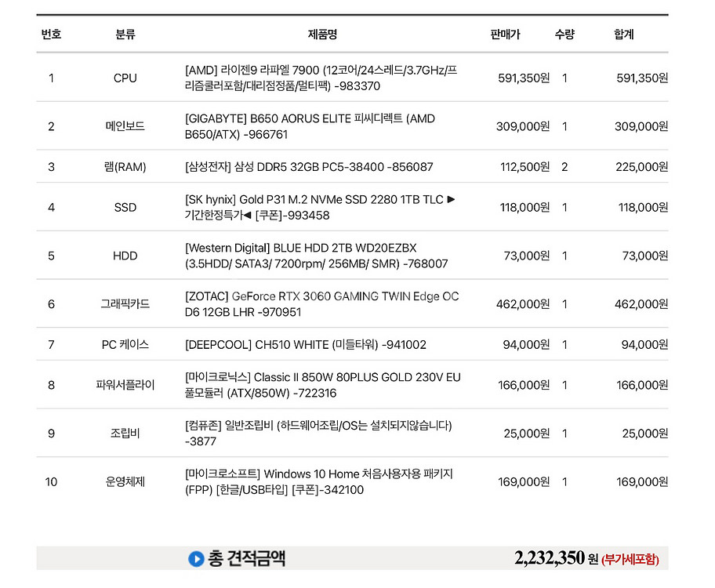Click the 225,000원 RAM subtotal

point(642,167)
